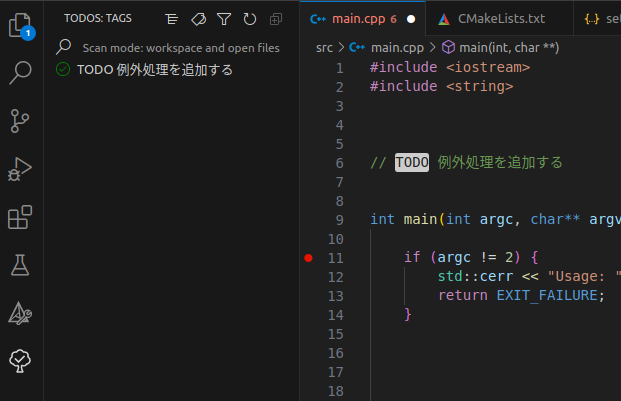This screenshot has width=621, height=401.
Task: Switch TODOs panel to flat list view
Action: click(x=171, y=19)
